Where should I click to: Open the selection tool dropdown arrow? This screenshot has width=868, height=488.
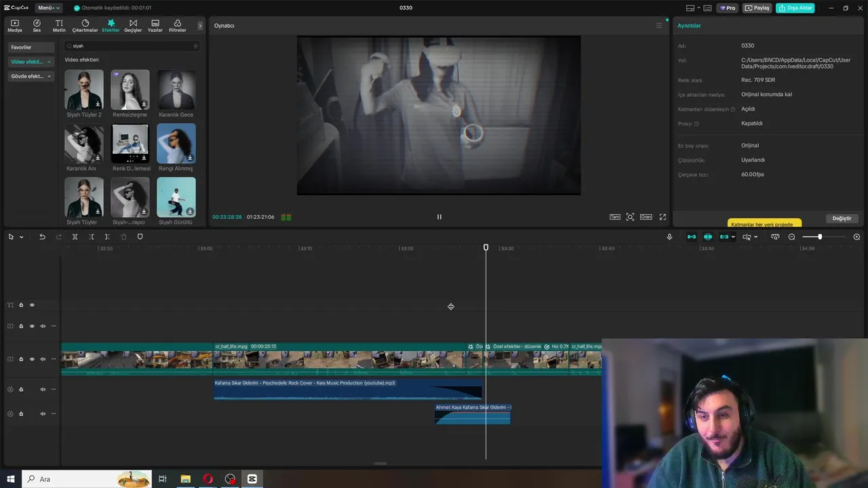pos(22,237)
